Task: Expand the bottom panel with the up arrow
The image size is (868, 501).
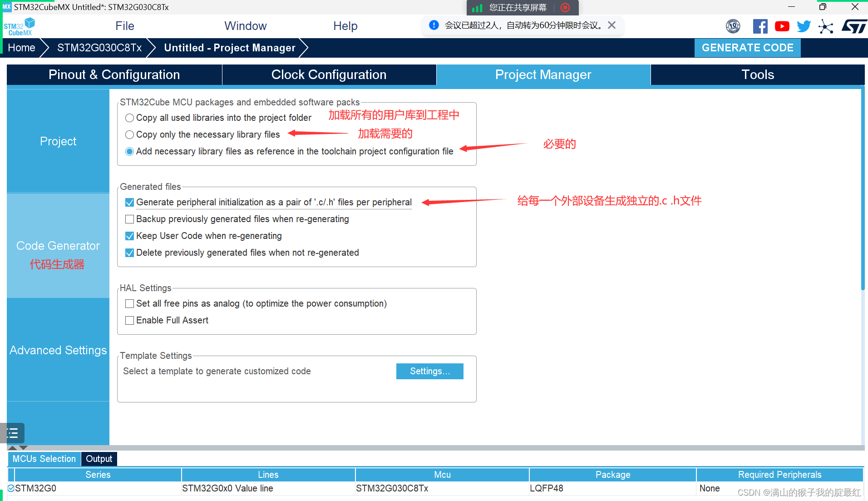Action: (13, 448)
